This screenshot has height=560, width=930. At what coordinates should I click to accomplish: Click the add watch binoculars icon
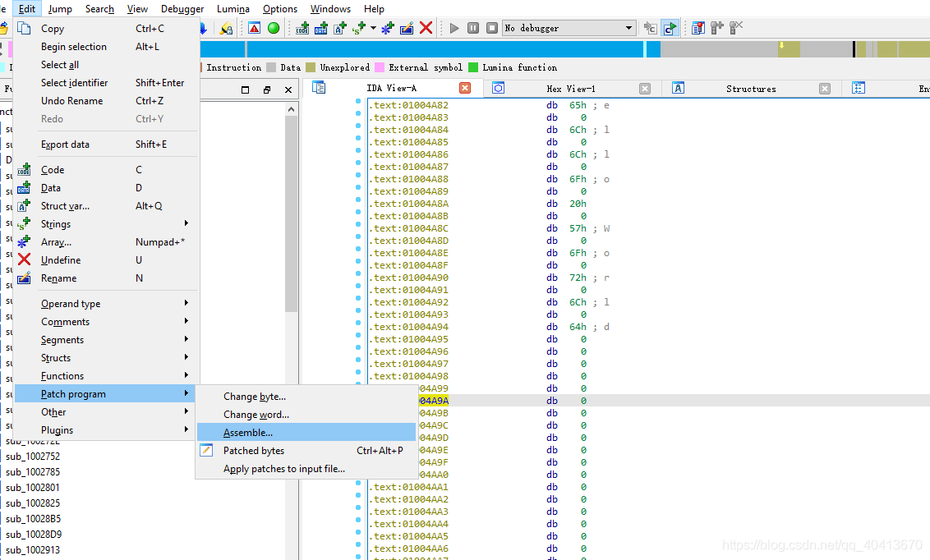[717, 28]
